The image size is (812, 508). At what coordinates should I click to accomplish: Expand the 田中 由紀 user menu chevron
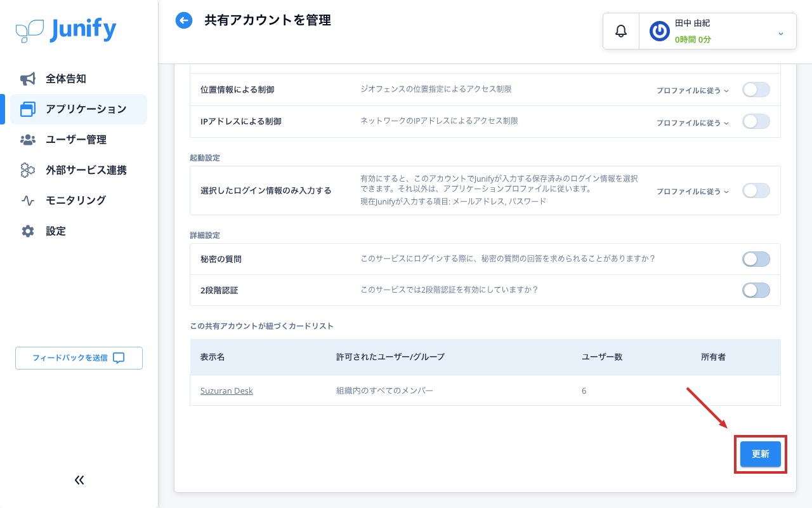tap(781, 33)
